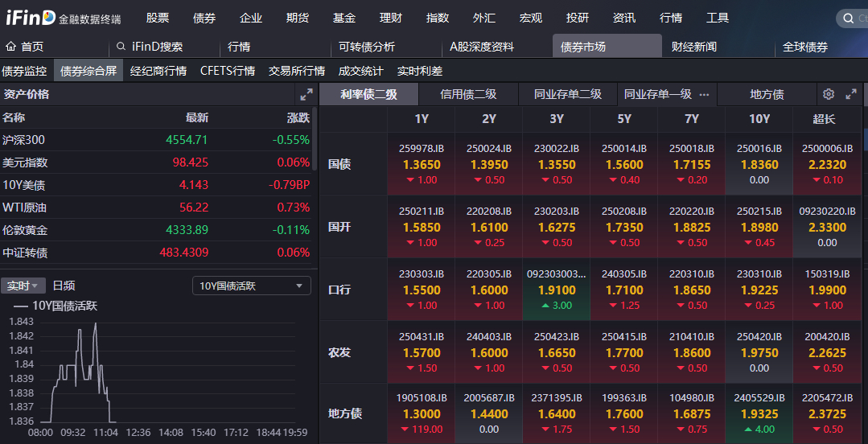The image size is (868, 444).
Task: Open the 债券 menu
Action: click(204, 18)
